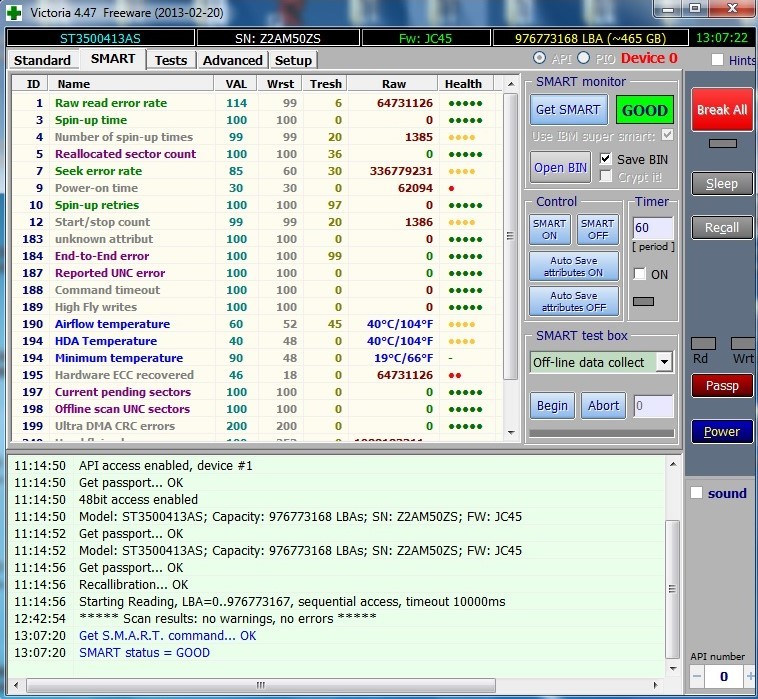The height and width of the screenshot is (699, 758).
Task: Click the blue Power button
Action: tap(722, 432)
